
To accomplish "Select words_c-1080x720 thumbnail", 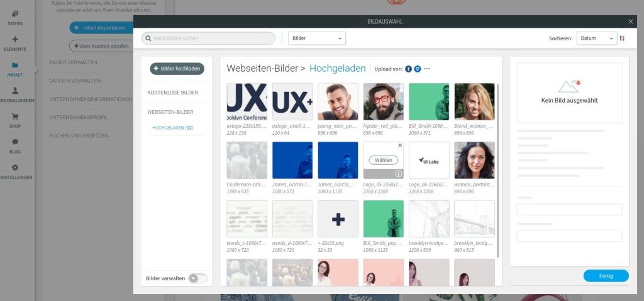I will click(x=247, y=219).
